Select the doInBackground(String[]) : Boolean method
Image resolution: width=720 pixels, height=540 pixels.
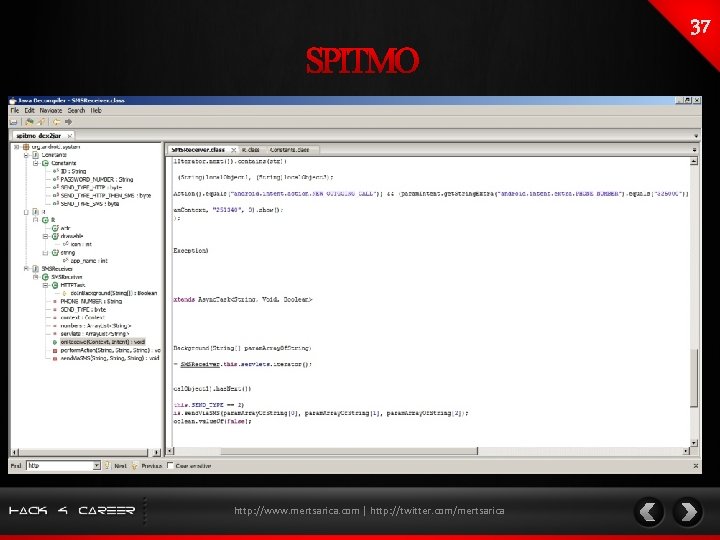point(113,293)
